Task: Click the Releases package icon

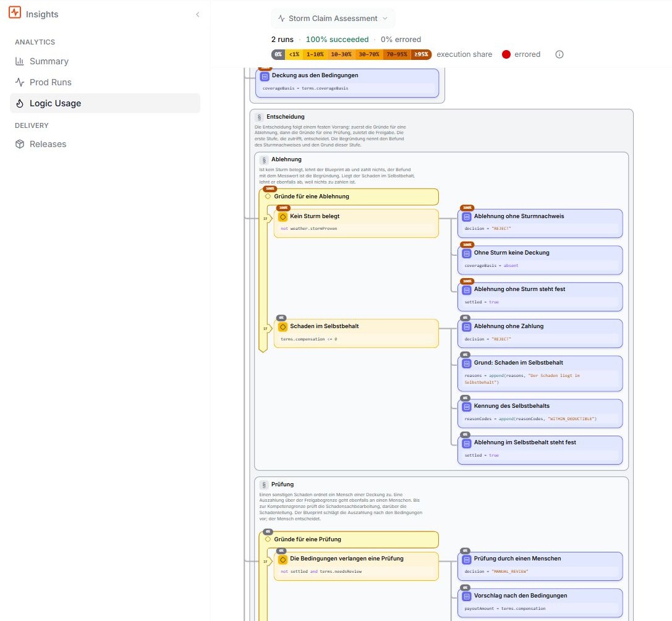Action: 19,145
